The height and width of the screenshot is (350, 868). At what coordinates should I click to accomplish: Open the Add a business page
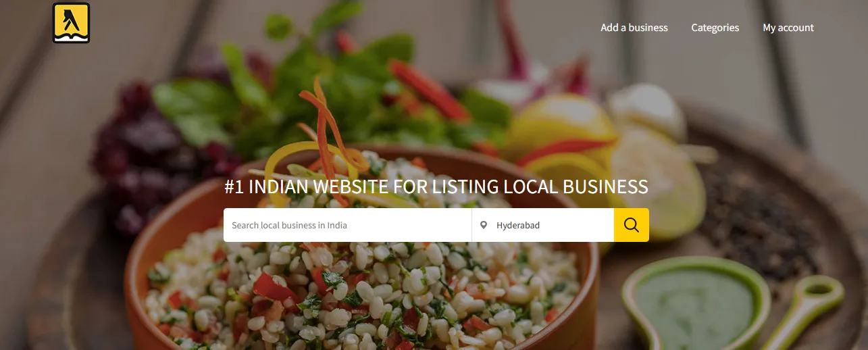pos(634,28)
